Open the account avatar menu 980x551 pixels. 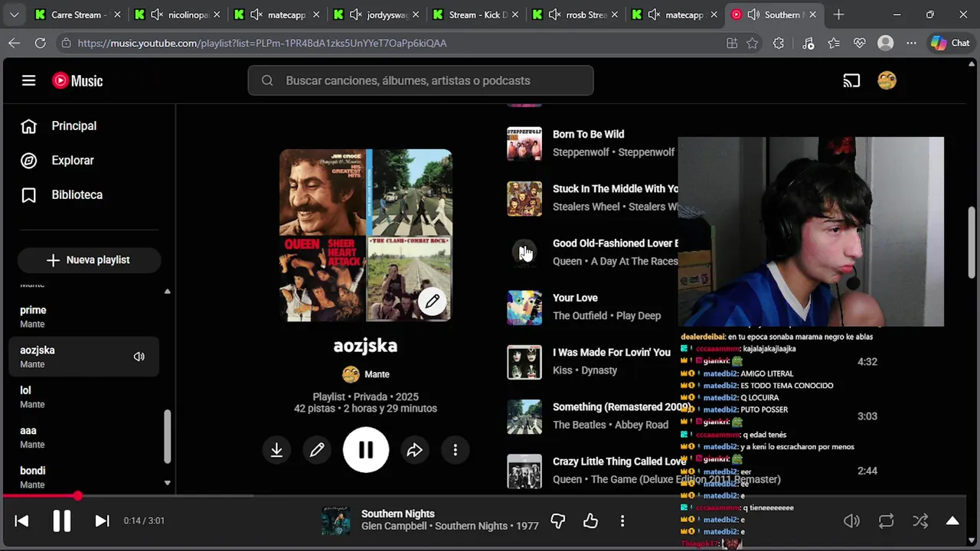click(887, 80)
